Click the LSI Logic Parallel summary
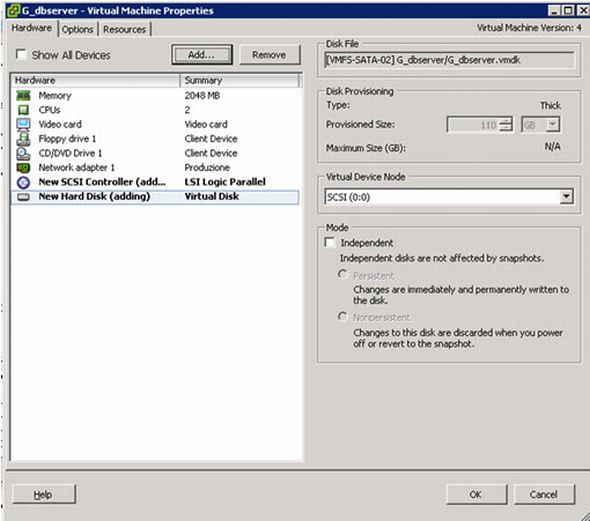The image size is (590, 521). tap(225, 182)
